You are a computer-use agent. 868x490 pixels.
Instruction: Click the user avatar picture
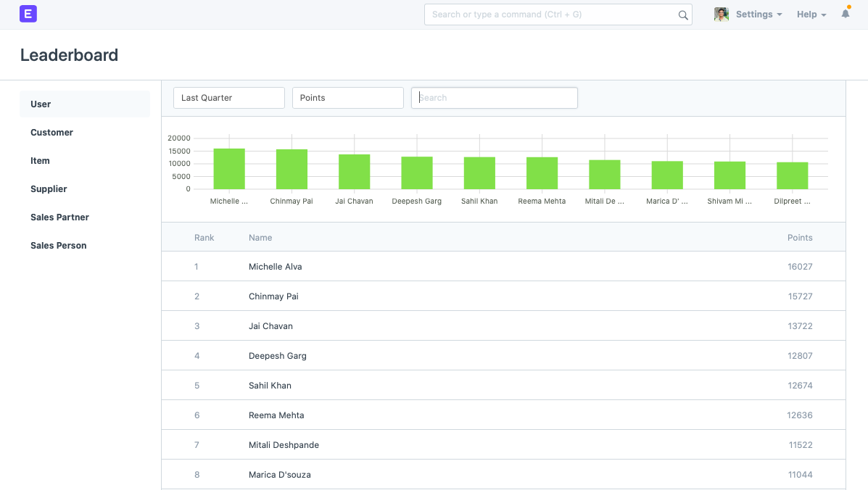[722, 14]
